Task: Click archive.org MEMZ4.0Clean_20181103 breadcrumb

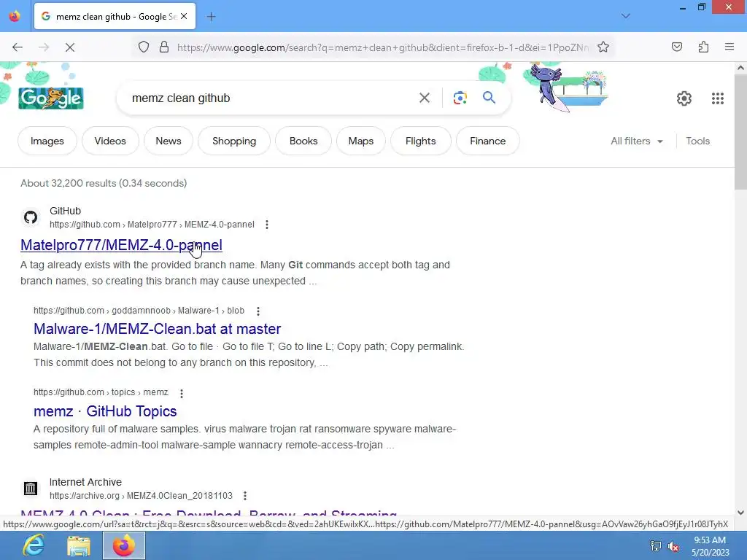Action: [x=141, y=496]
